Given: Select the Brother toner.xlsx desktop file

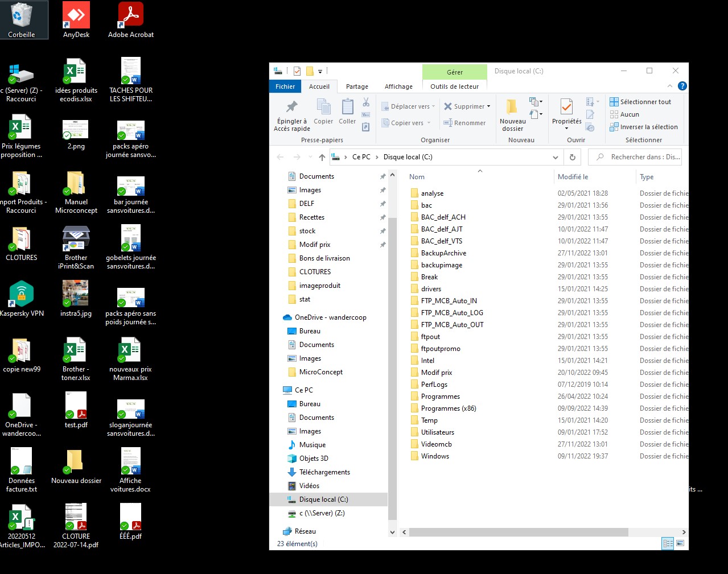Looking at the screenshot, I should 76,359.
